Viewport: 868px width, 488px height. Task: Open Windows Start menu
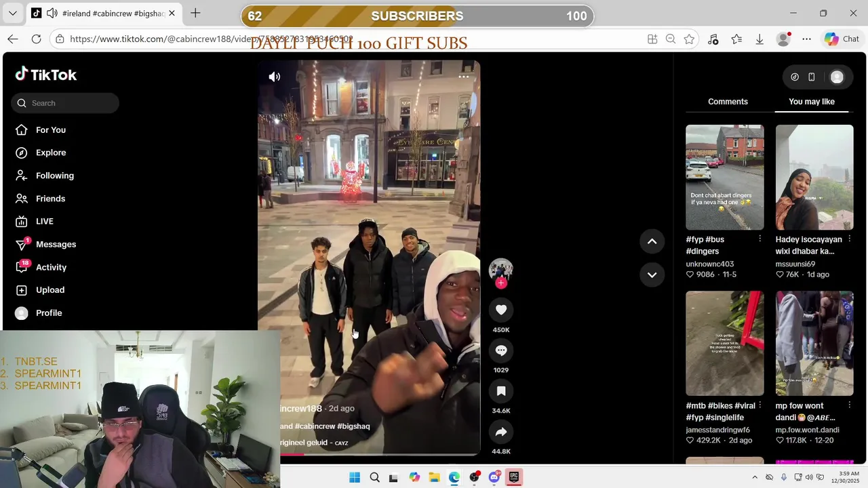[355, 477]
